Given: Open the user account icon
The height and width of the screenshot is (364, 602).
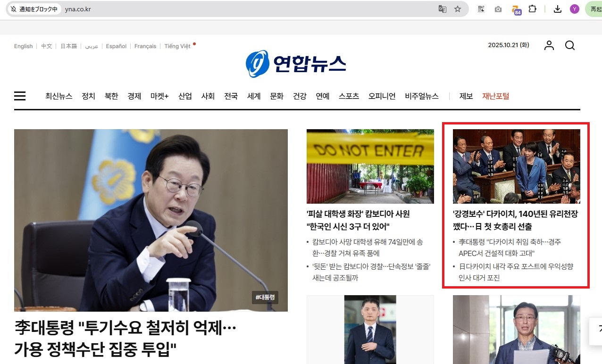Looking at the screenshot, I should [x=549, y=45].
